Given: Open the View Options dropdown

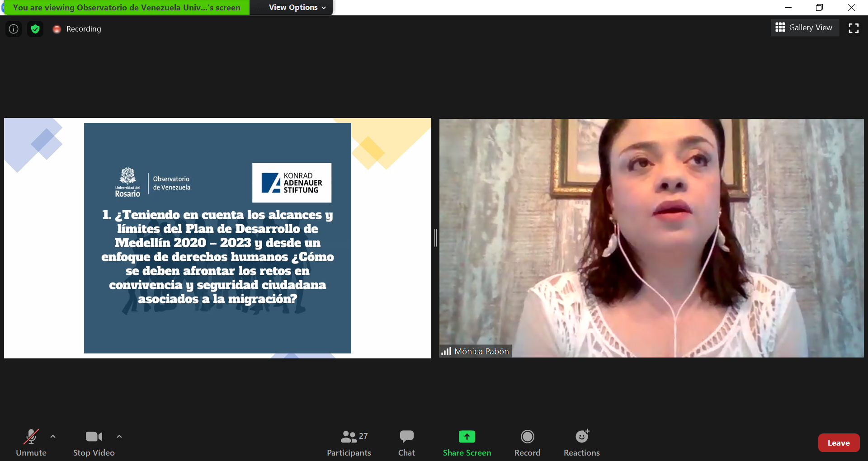Looking at the screenshot, I should [x=297, y=7].
